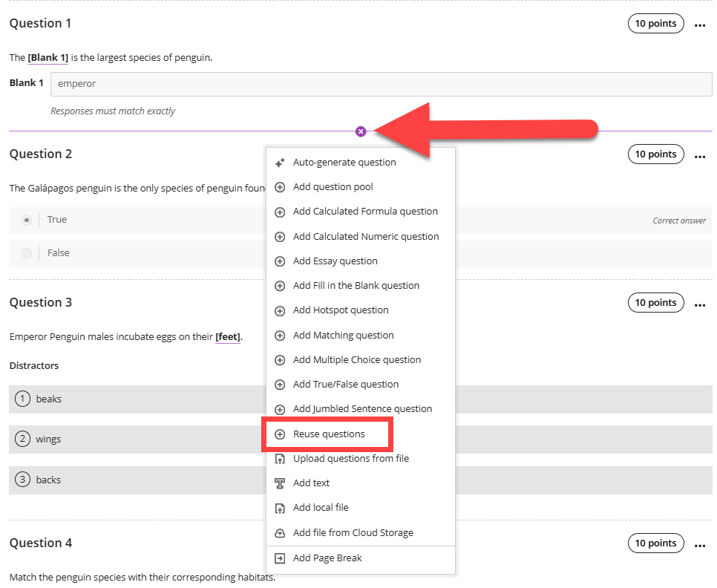717x588 pixels.
Task: Click the cloud icon for Add file from Cloud Storage
Action: 280,533
